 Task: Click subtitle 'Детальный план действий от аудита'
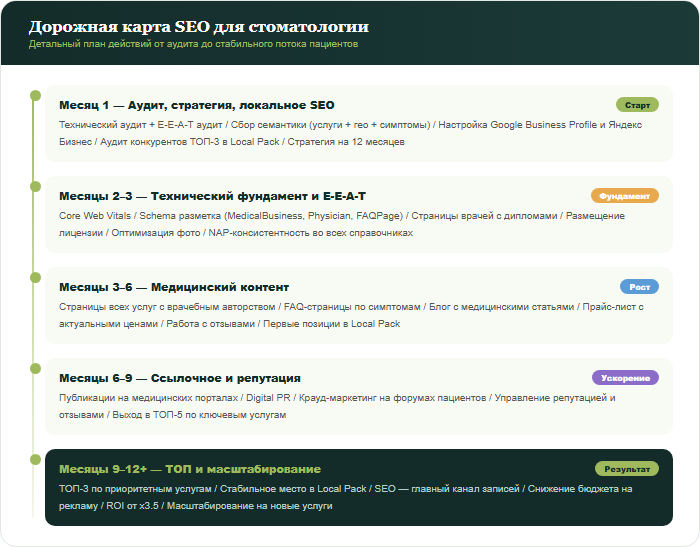pyautogui.click(x=193, y=44)
